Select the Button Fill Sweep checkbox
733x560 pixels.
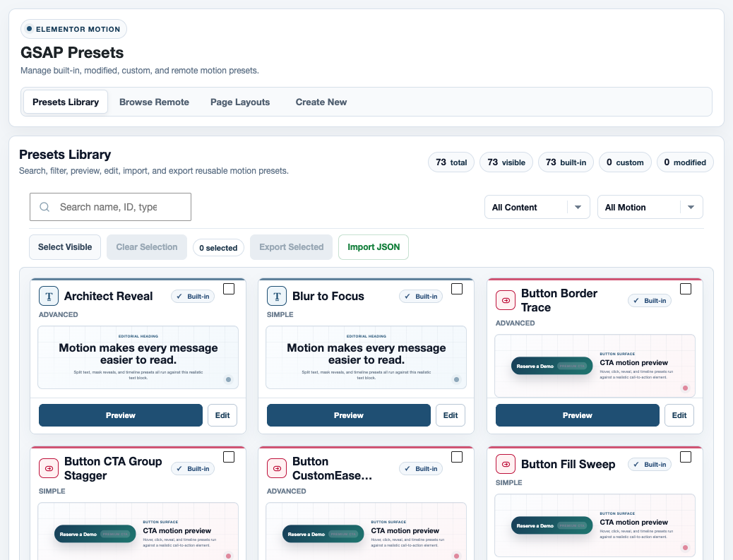tap(685, 457)
